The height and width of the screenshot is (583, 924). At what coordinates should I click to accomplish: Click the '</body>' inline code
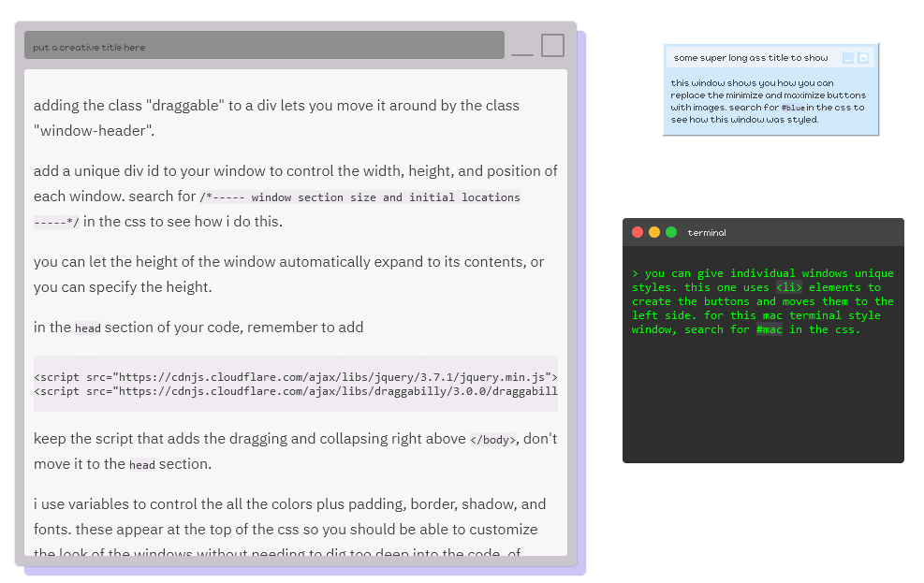(x=492, y=440)
